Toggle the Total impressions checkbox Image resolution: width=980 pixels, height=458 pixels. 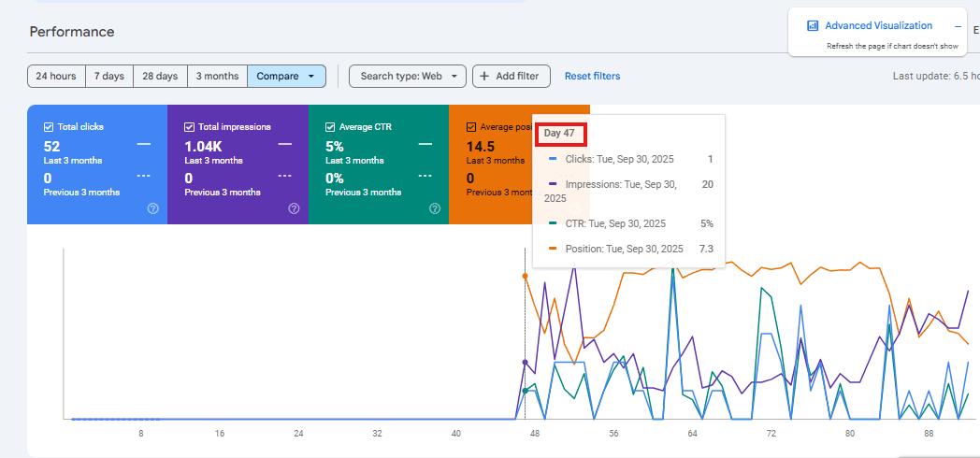(190, 127)
